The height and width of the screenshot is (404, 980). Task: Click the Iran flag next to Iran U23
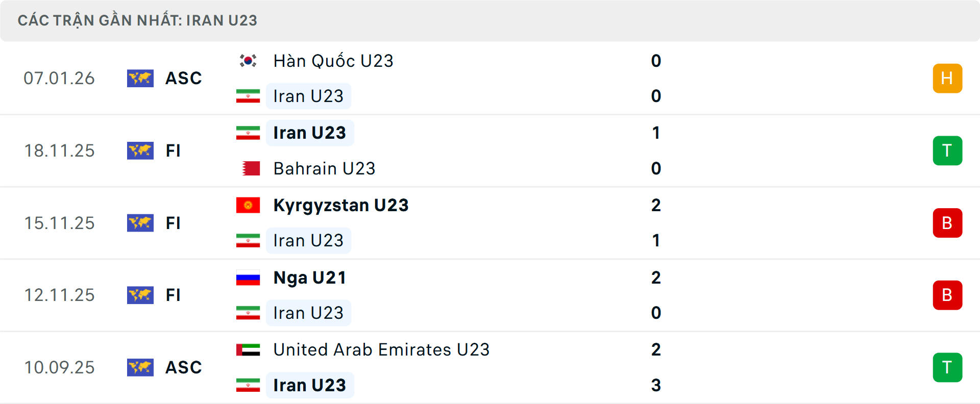click(249, 96)
